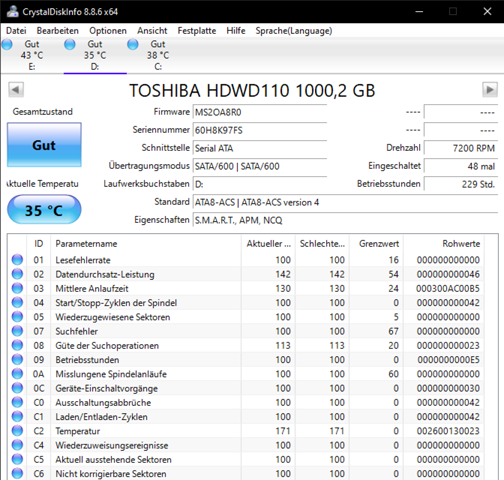The image size is (504, 480).
Task: Select the Mittlere Anlaufzeit parameter name
Action: click(x=92, y=289)
